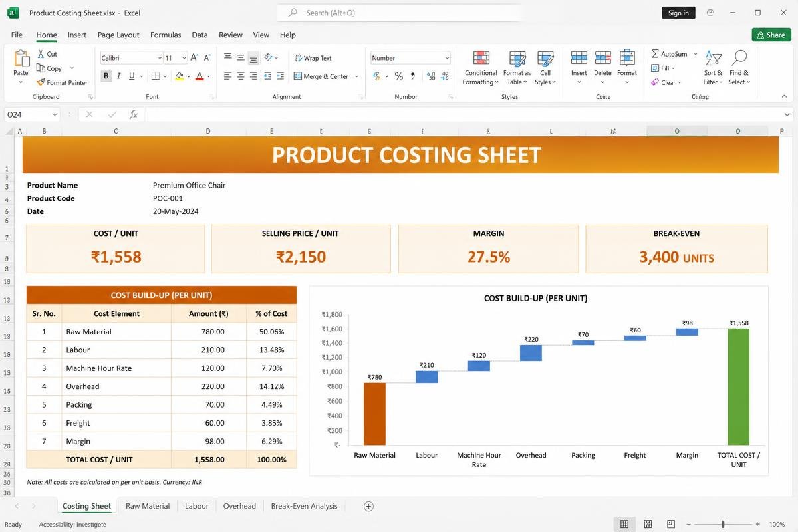Click Decrease Decimal icon

pyautogui.click(x=444, y=76)
